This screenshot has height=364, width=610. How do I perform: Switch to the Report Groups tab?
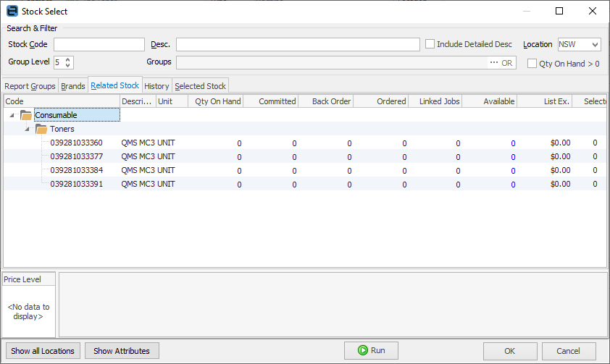tap(30, 86)
